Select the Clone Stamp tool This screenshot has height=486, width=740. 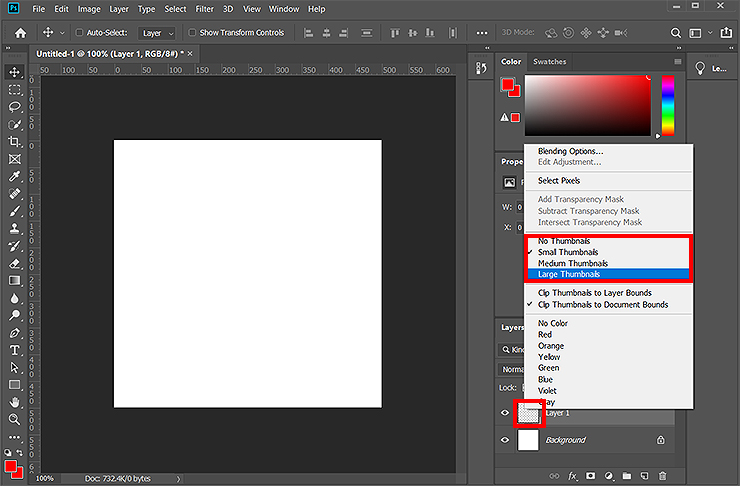pos(15,228)
